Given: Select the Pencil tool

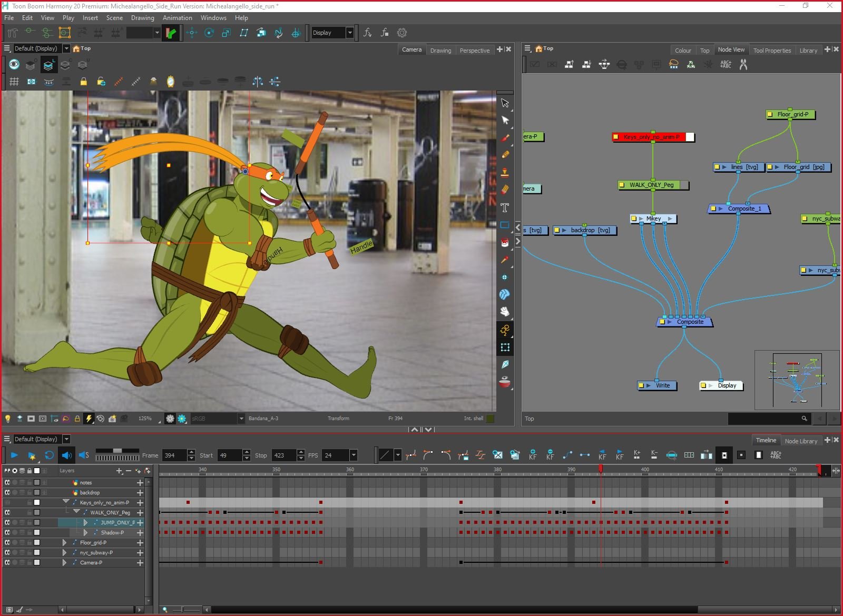Looking at the screenshot, I should (x=505, y=155).
